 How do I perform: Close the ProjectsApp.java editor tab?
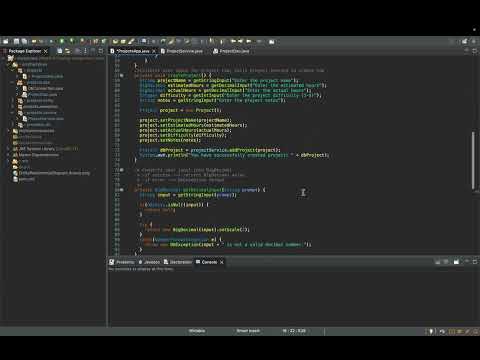tap(154, 51)
